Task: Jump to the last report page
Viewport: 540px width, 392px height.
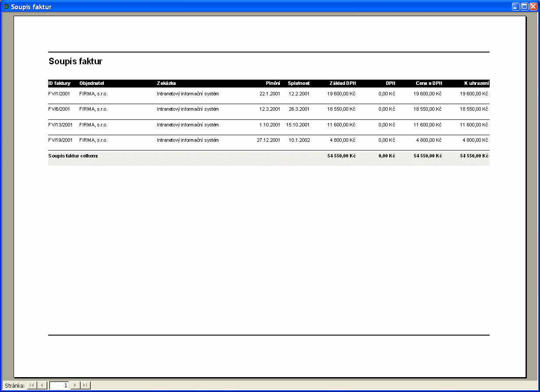Action: [x=86, y=385]
